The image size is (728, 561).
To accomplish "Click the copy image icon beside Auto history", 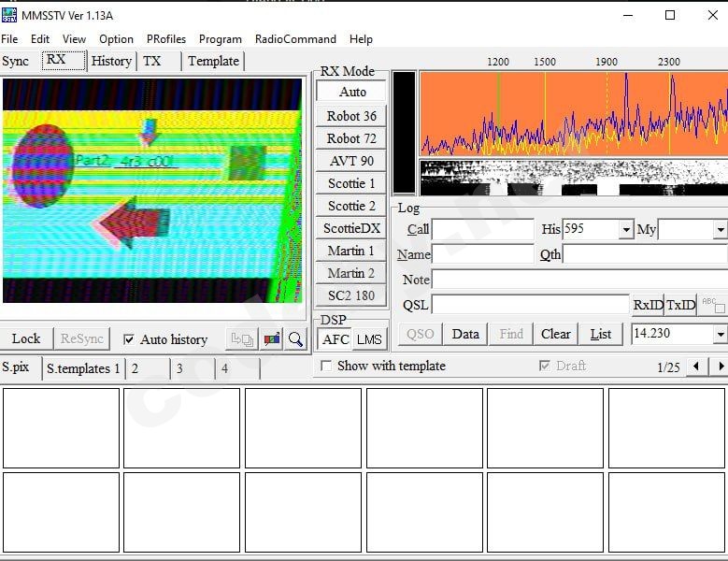I will click(x=242, y=339).
